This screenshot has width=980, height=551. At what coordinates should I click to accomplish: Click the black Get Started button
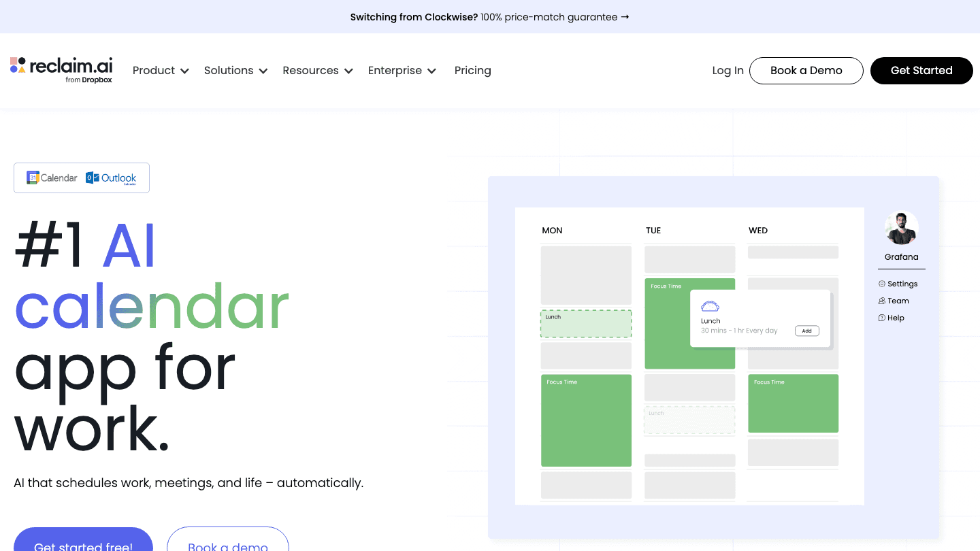point(921,71)
